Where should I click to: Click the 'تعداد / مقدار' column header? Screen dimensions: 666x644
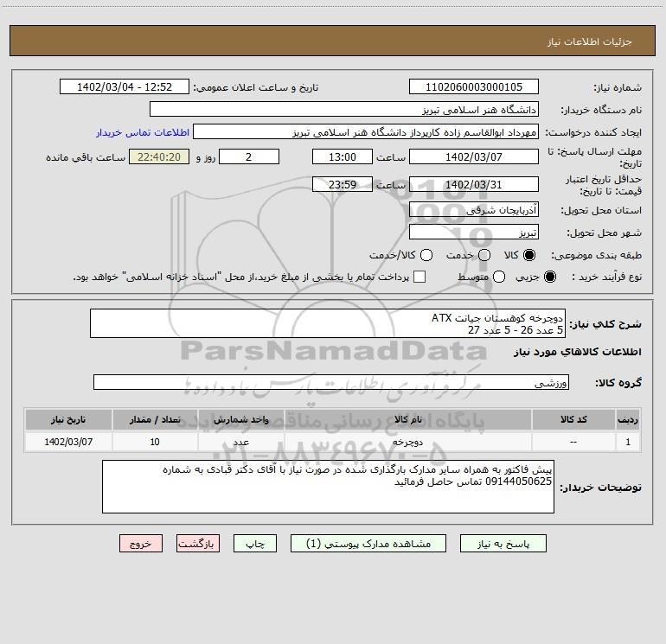(x=155, y=419)
